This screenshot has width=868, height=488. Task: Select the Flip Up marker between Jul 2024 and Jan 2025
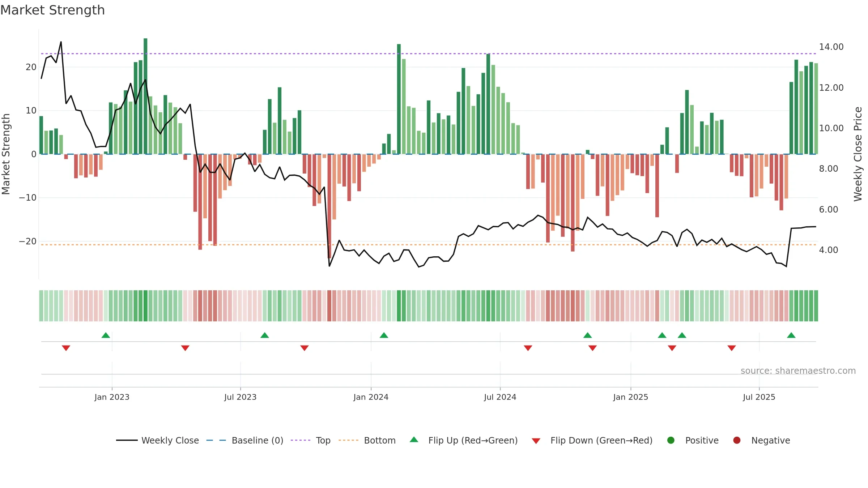click(x=588, y=335)
